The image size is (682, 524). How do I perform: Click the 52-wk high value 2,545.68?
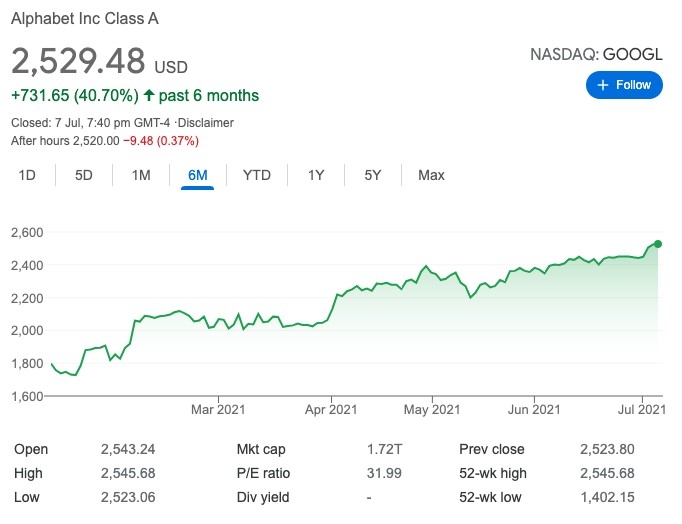[607, 473]
